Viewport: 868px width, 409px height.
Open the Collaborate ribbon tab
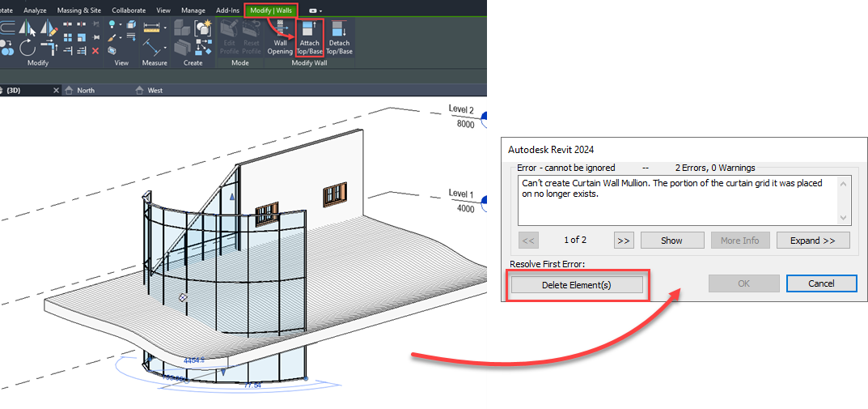click(129, 11)
